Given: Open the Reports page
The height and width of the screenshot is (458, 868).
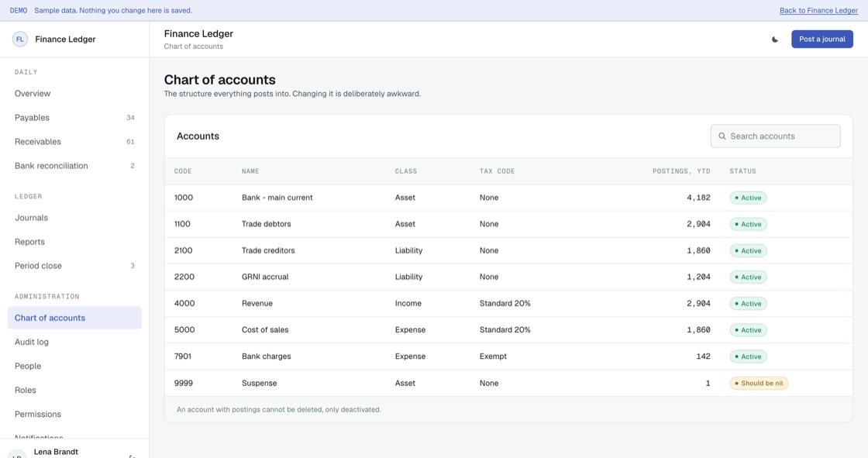Looking at the screenshot, I should pos(74,242).
